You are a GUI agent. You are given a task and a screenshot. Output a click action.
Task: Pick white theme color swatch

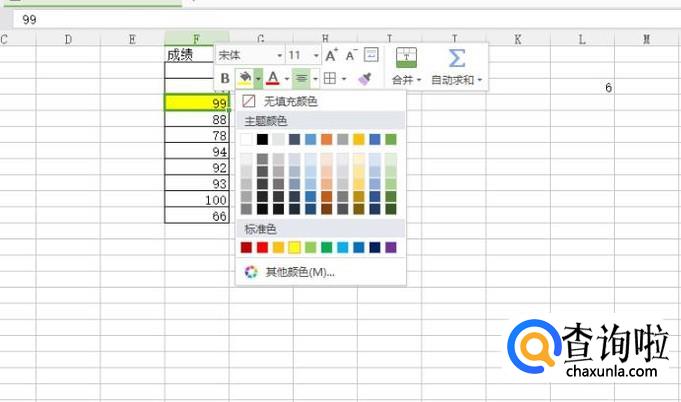point(246,139)
